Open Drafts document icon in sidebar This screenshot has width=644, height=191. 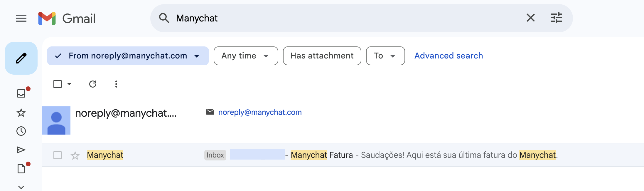(21, 169)
